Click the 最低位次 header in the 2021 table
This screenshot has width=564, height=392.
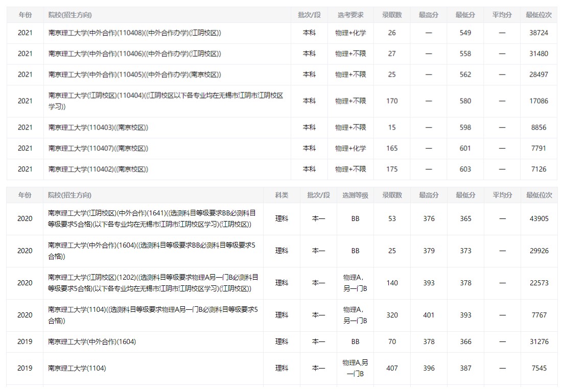[x=538, y=15]
